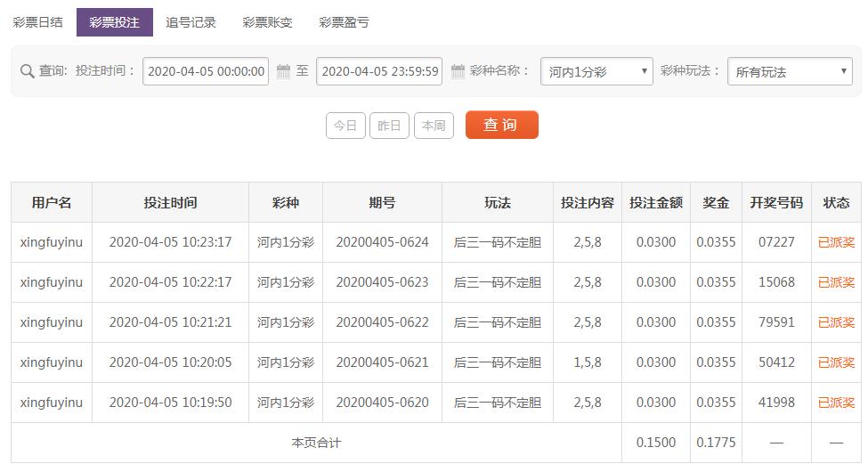The height and width of the screenshot is (472, 868).
Task: Click 已派奖 status for period 20200405-0620
Action: pos(837,403)
